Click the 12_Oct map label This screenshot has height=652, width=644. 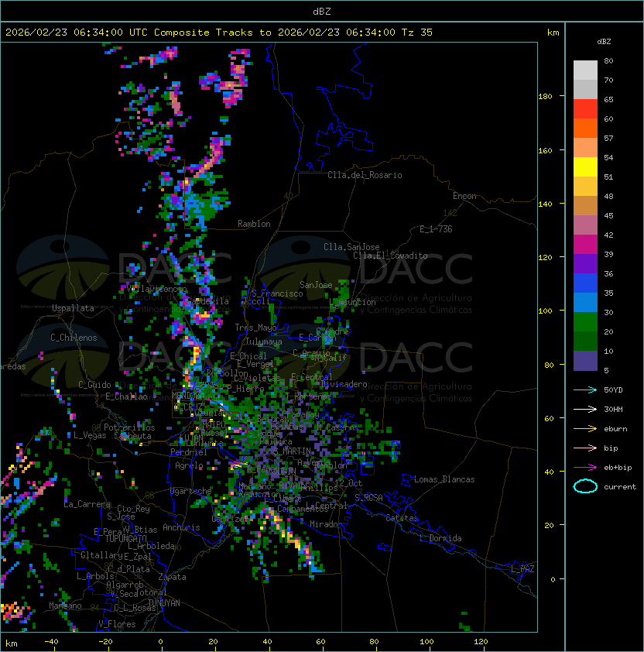point(348,483)
